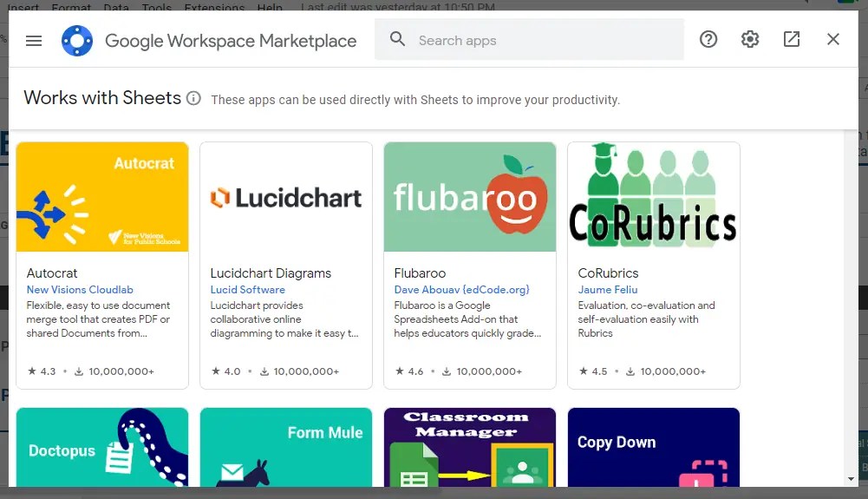868x499 pixels.
Task: Open the Flubaroo banner image
Action: tap(470, 197)
